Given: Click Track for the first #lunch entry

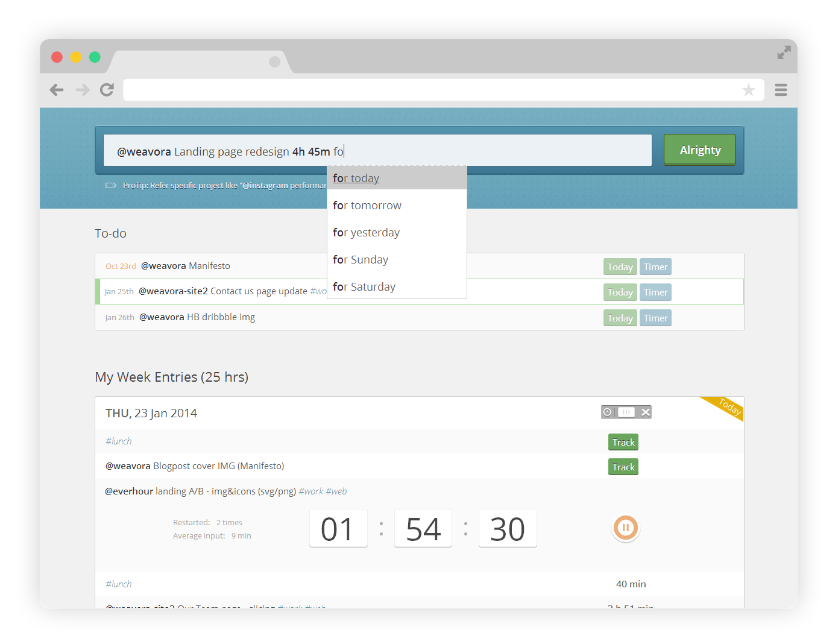Looking at the screenshot, I should pos(623,443).
